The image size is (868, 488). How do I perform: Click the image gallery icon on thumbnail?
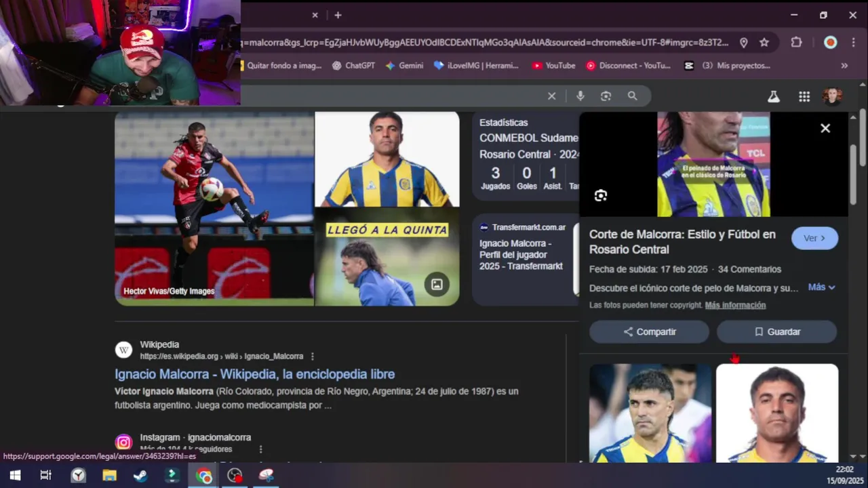(437, 285)
